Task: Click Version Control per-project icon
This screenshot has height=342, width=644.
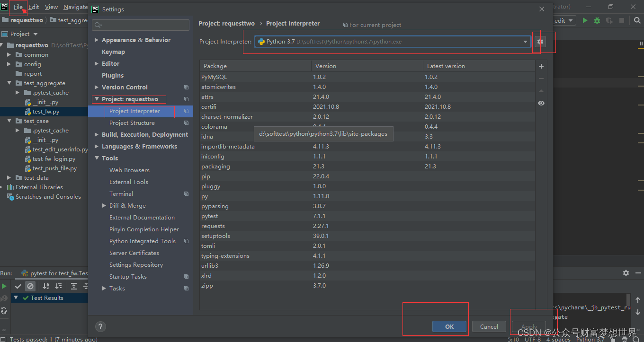Action: 186,88
